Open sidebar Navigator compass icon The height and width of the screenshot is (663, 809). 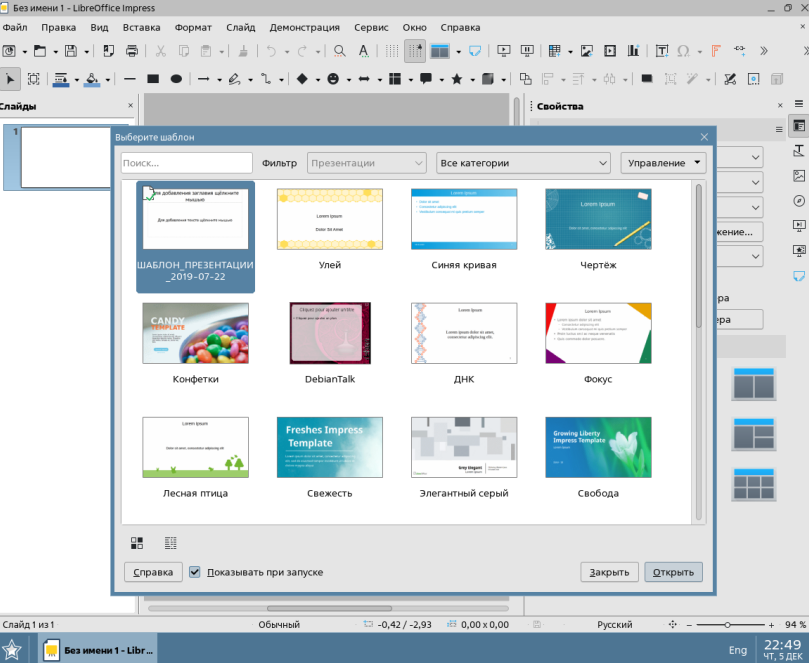click(x=799, y=201)
